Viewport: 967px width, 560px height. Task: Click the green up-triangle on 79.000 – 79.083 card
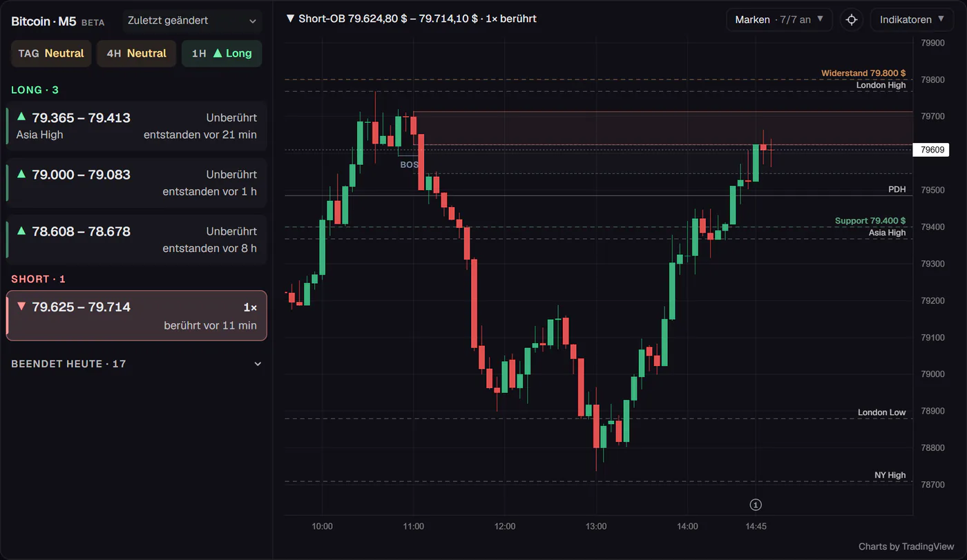click(21, 174)
